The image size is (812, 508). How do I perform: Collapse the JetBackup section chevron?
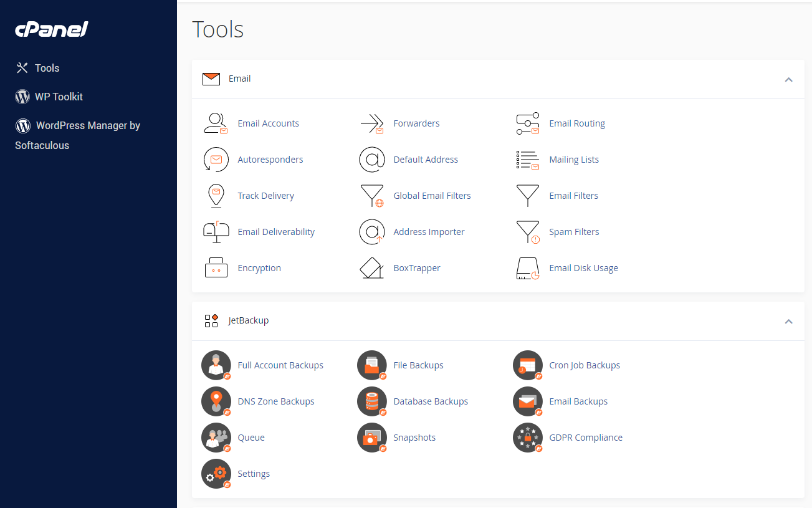tap(788, 322)
